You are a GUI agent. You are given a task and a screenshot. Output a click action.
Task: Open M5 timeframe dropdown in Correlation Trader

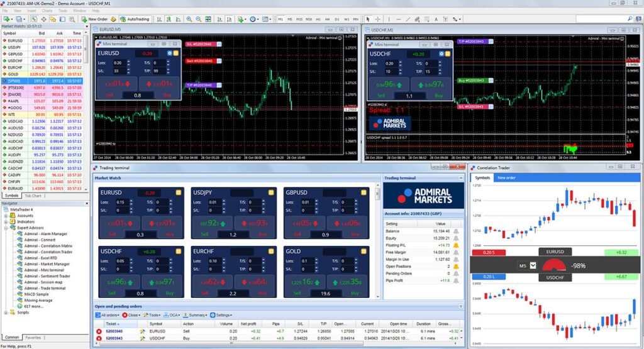pyautogui.click(x=533, y=265)
